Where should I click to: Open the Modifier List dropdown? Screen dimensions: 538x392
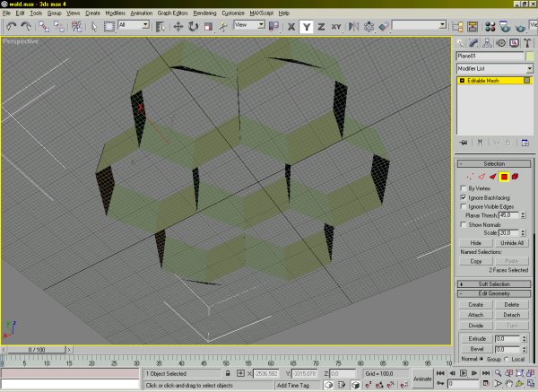click(495, 68)
